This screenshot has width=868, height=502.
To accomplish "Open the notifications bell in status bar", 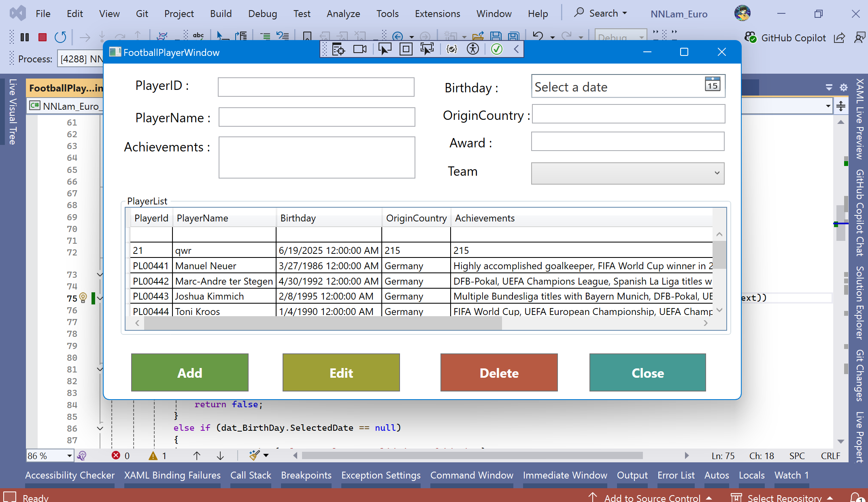I will tap(857, 497).
